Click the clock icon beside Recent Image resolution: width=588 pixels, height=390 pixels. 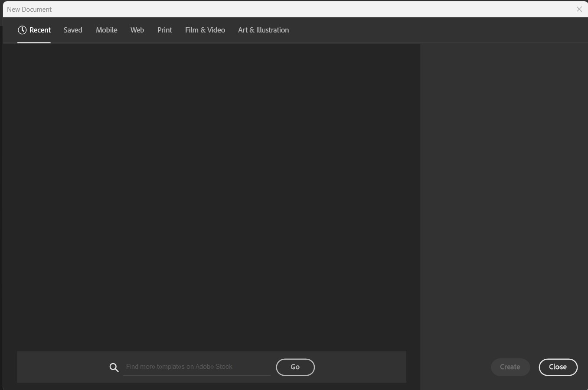coord(22,30)
